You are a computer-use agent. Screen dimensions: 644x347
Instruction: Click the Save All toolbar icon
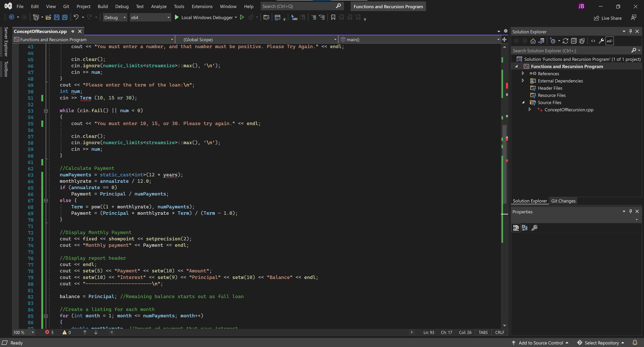coord(65,17)
